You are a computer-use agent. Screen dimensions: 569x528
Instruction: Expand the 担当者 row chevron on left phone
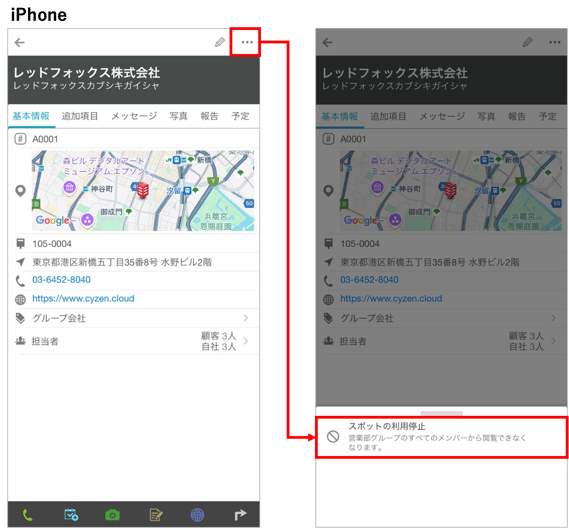(246, 341)
